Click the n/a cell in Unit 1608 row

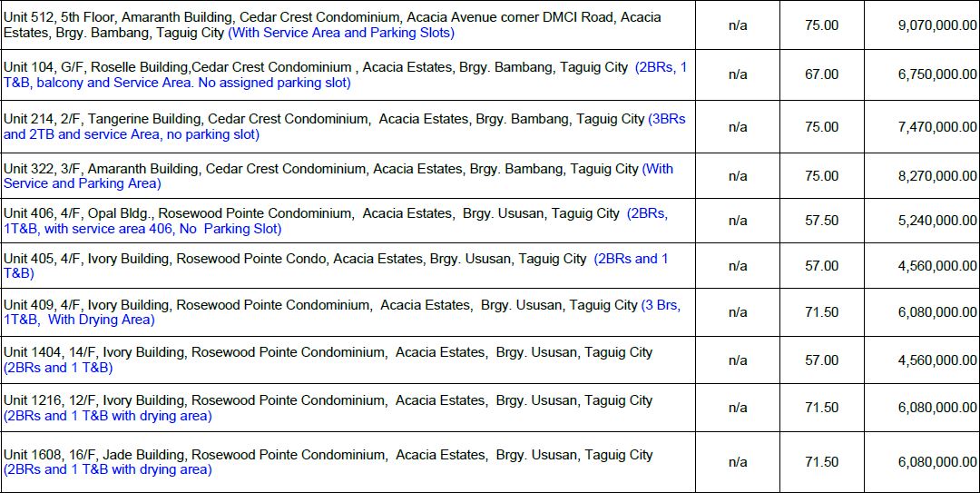tap(738, 462)
